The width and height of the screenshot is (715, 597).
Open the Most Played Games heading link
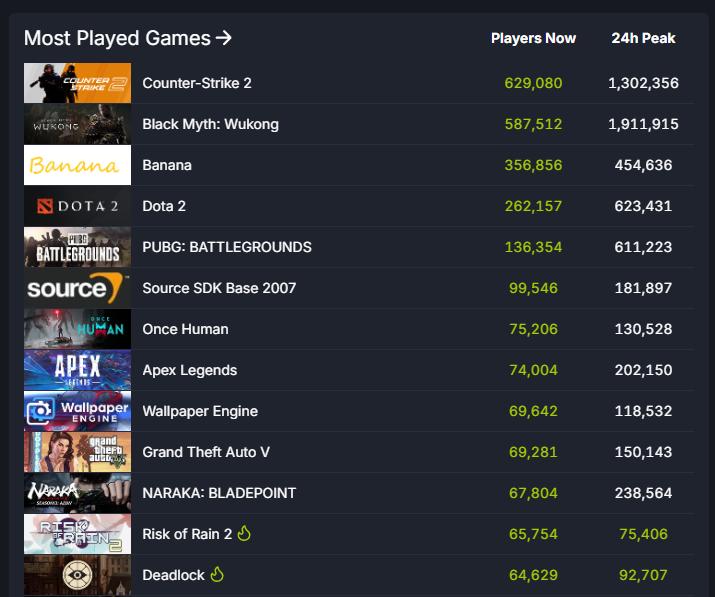coord(128,38)
